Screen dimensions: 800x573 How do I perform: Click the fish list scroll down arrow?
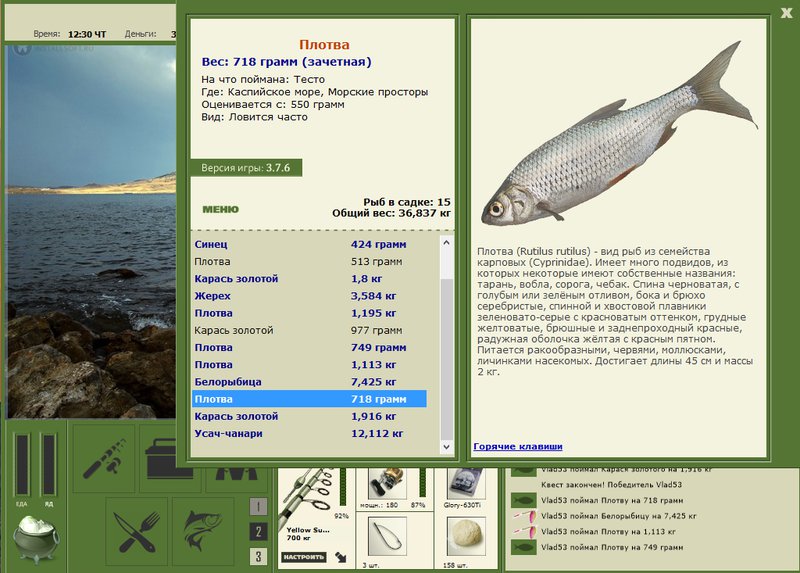point(446,447)
